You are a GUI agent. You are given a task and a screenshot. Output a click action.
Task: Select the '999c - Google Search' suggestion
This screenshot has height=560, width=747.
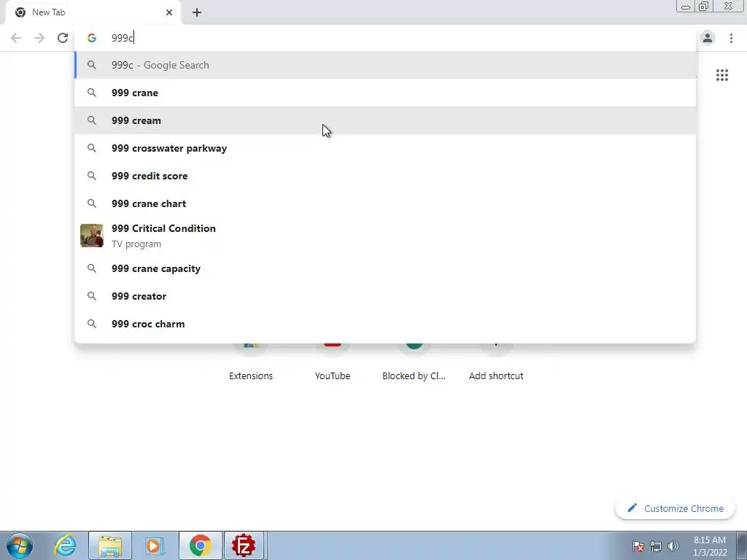[385, 65]
